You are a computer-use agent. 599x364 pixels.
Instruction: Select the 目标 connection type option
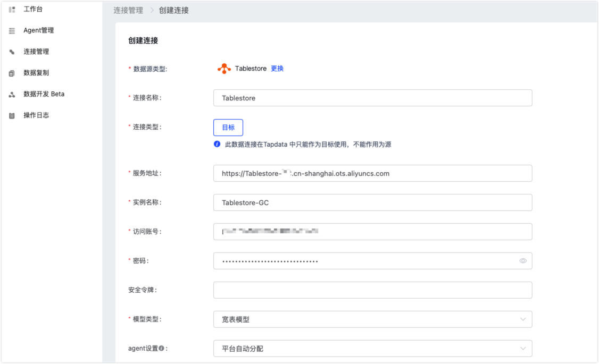click(x=228, y=127)
